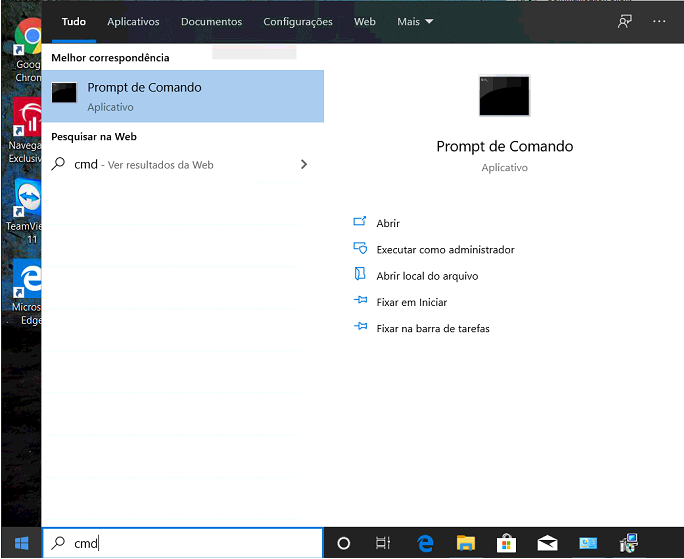Screen dimensions: 684x559
Task: Click the TeamViewer 11 desktop shortcut
Action: [x=24, y=212]
